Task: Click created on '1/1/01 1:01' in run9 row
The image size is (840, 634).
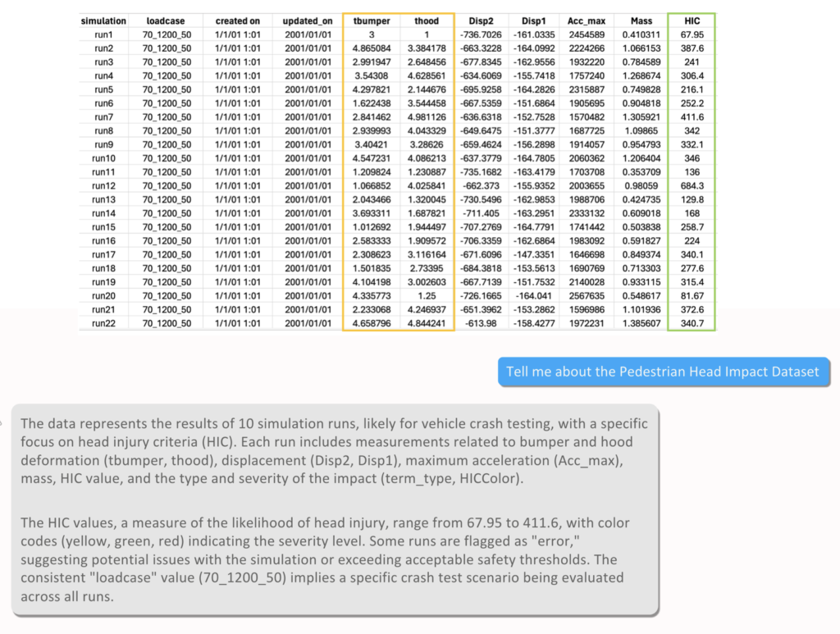Action: click(x=237, y=144)
